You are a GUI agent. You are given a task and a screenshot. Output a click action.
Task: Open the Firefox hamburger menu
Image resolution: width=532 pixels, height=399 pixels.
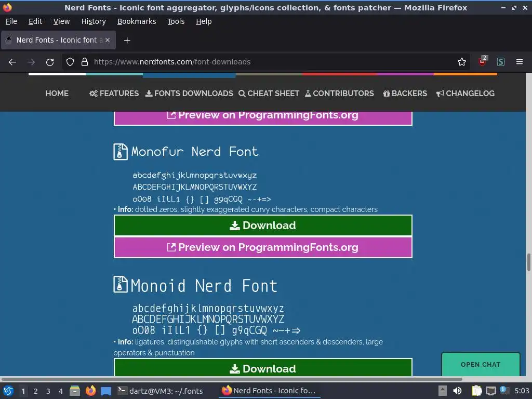pos(519,62)
